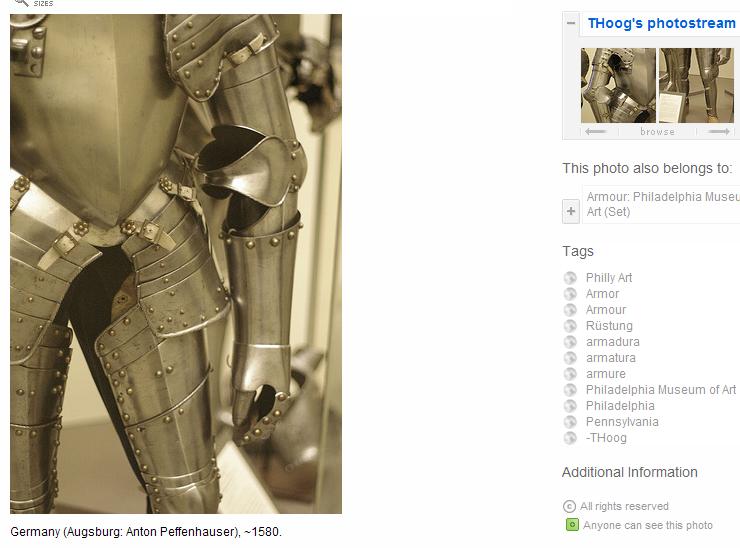The height and width of the screenshot is (548, 740).
Task: Collapse THoog's photostream panel with minus
Action: tap(571, 23)
